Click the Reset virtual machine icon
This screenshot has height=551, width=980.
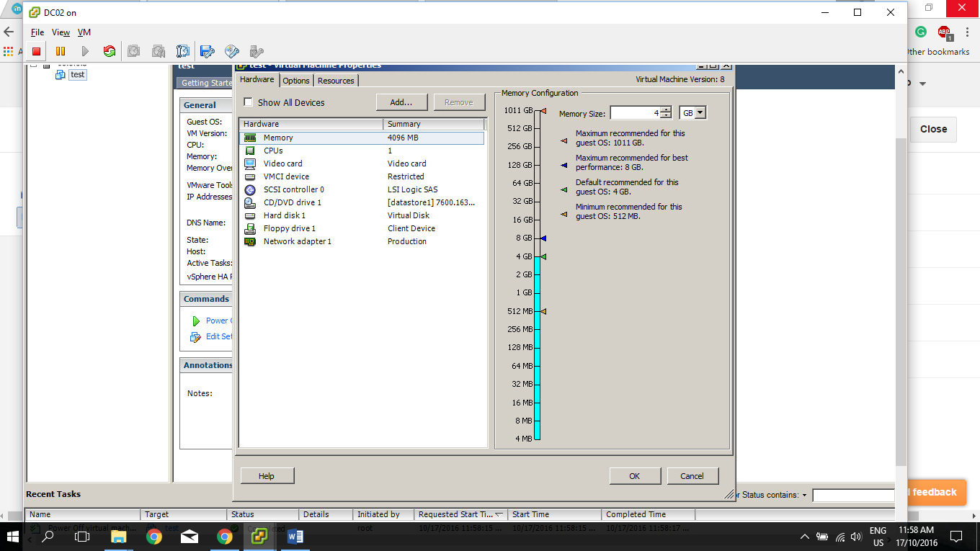pyautogui.click(x=110, y=51)
